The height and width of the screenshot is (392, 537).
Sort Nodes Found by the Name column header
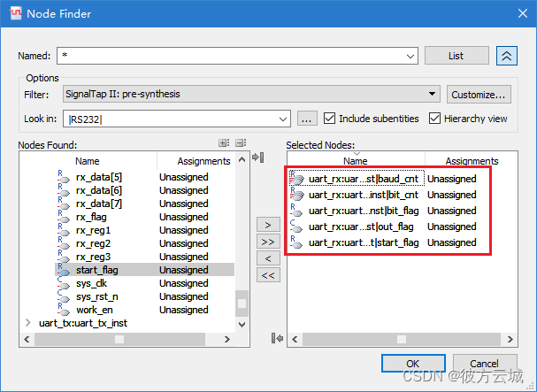tap(88, 161)
